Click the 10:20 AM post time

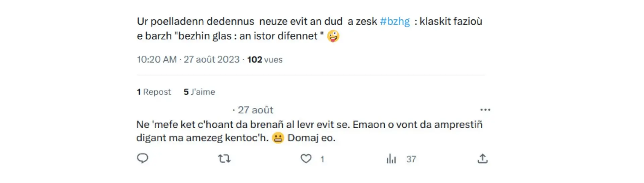coord(157,60)
